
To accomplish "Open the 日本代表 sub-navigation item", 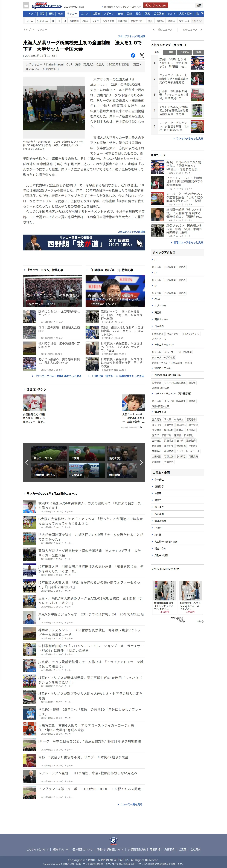I will (123, 21).
